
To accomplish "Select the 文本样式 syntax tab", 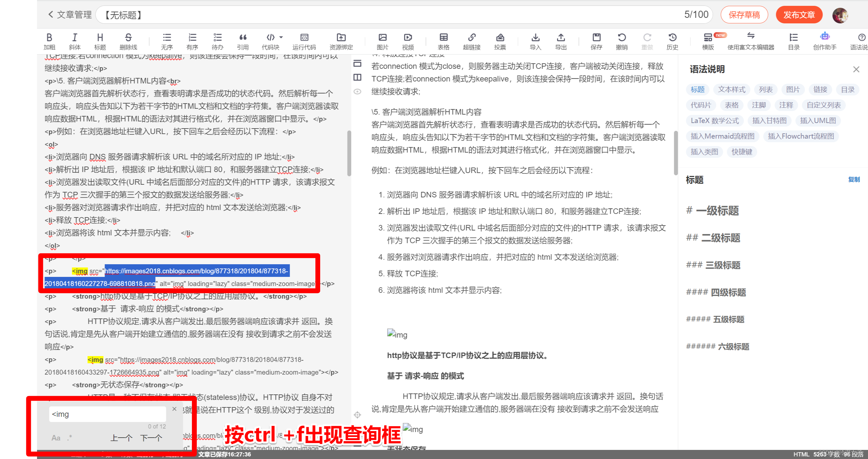I will [732, 90].
